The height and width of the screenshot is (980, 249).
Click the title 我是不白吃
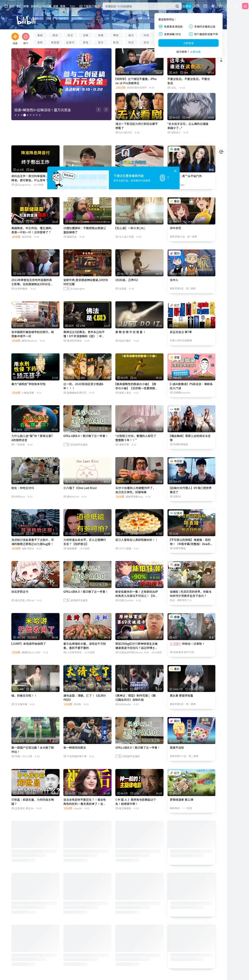[x=177, y=748]
